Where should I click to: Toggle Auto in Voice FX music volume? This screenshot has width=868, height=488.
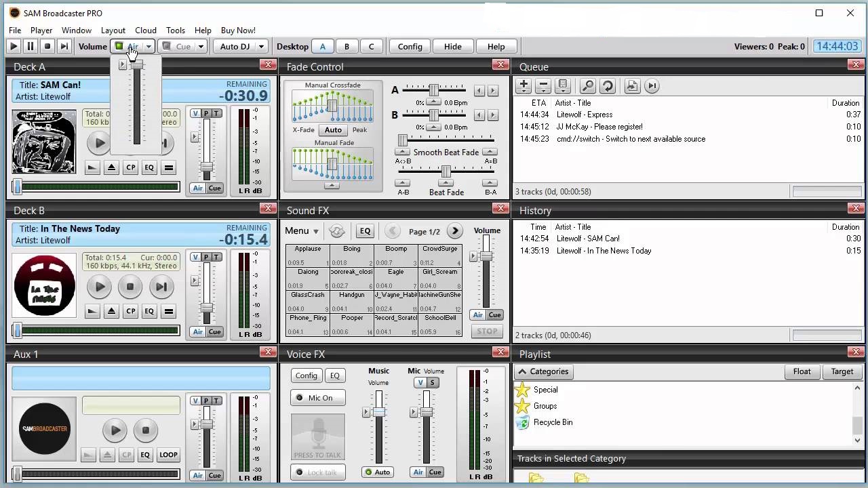378,472
